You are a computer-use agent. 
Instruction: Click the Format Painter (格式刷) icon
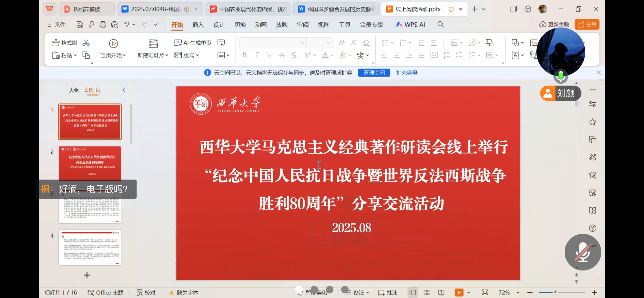[56, 43]
